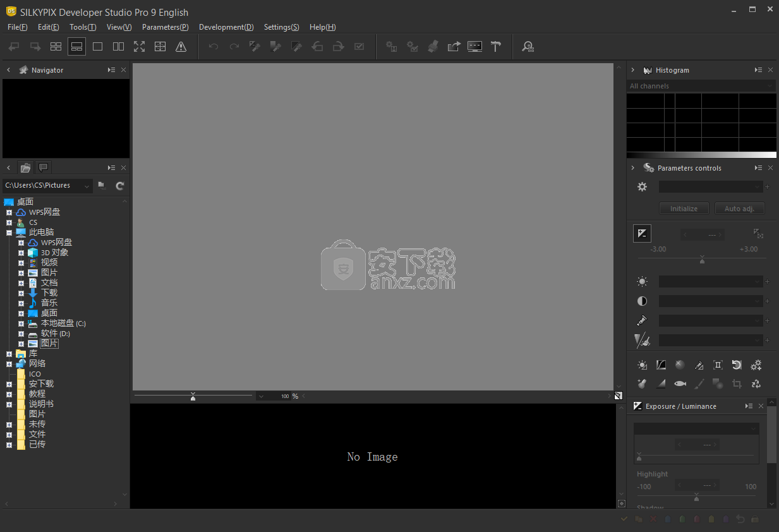This screenshot has height=532, width=779.
Task: Open the fisheye lens correction icon
Action: (x=680, y=384)
